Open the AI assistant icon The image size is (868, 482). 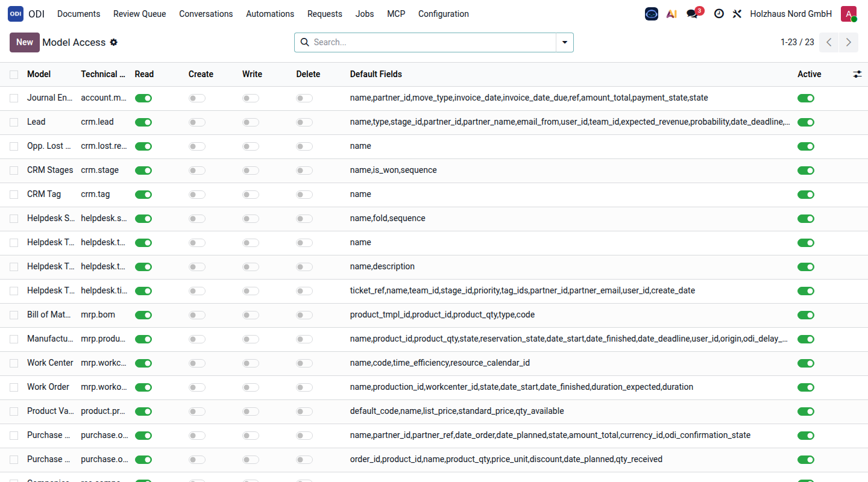coord(671,14)
